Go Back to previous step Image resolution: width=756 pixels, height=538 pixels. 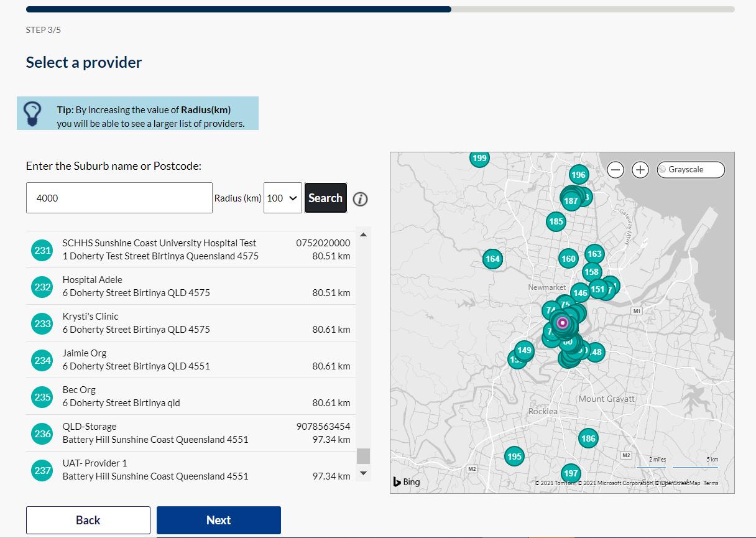pyautogui.click(x=88, y=520)
